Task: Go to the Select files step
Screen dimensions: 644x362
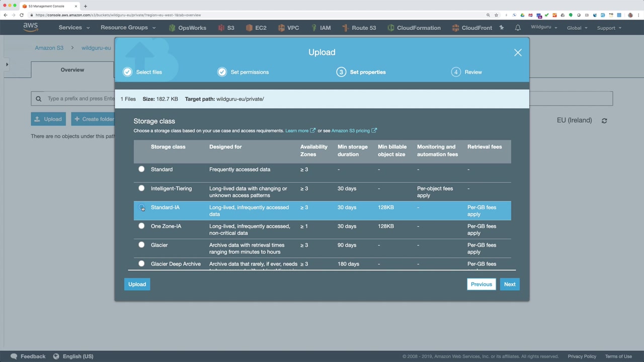Action: pos(143,72)
